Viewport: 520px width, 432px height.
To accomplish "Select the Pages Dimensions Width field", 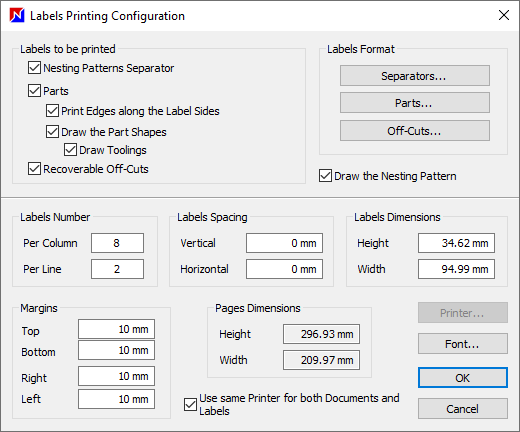I will (x=321, y=360).
